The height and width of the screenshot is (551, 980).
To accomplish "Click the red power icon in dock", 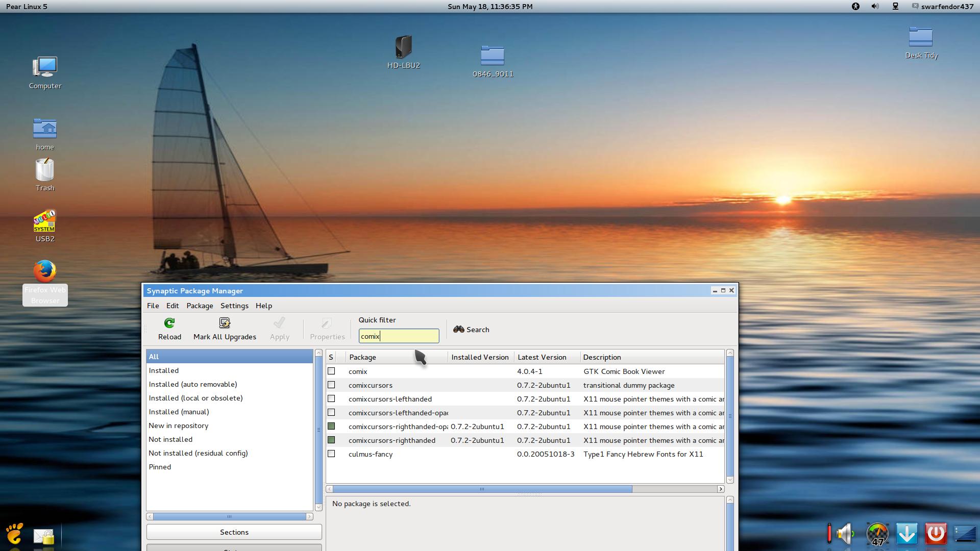I will [x=936, y=534].
